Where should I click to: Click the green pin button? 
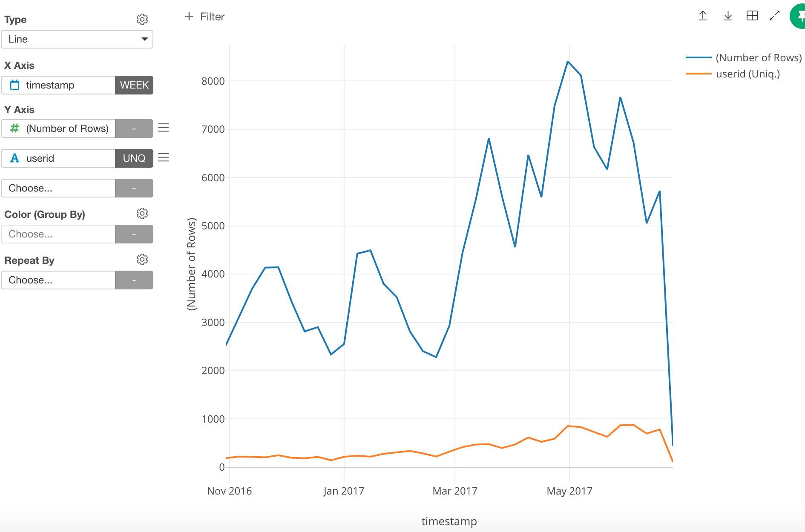tap(798, 16)
